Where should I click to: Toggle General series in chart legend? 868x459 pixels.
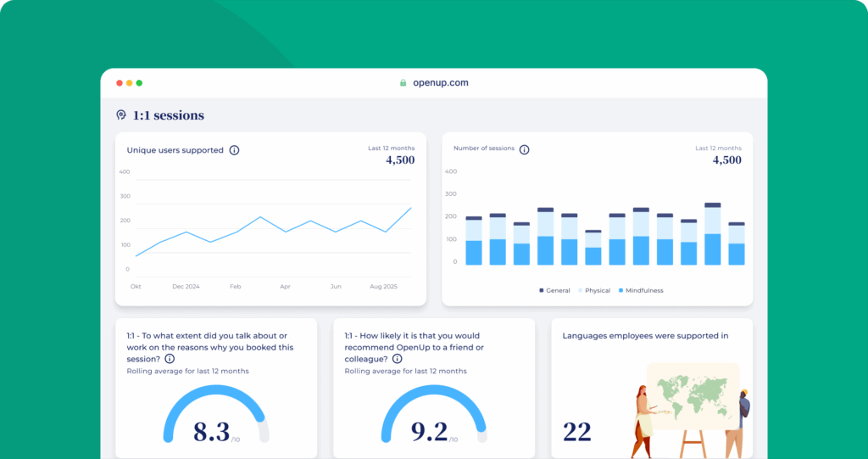554,290
